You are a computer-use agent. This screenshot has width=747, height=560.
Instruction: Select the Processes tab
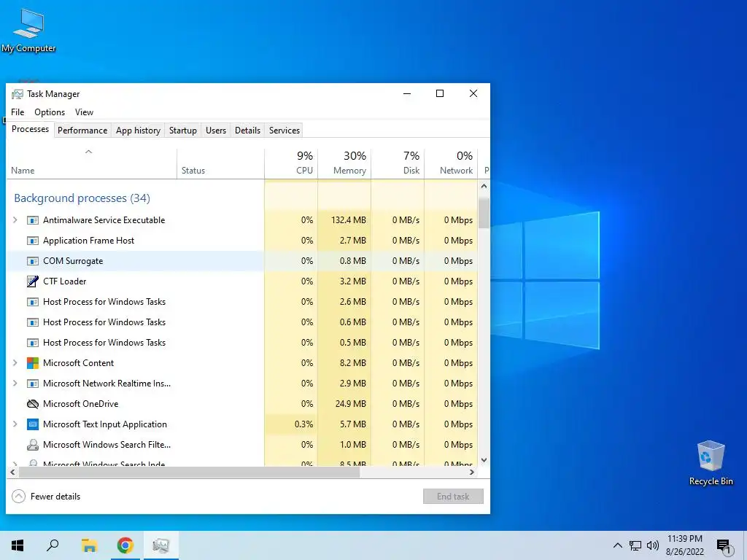[x=30, y=129]
